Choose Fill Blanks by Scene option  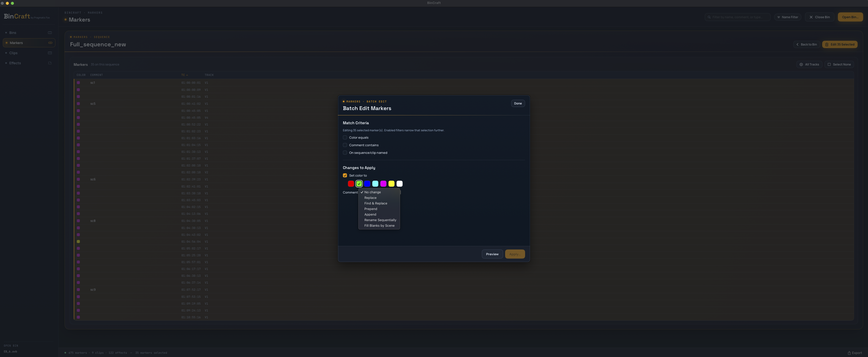[379, 226]
